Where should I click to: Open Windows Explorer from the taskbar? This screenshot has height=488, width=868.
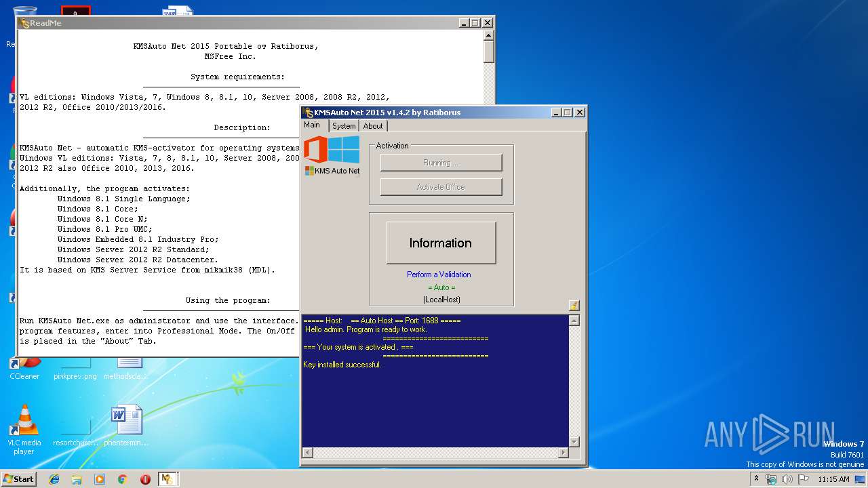[x=77, y=479]
